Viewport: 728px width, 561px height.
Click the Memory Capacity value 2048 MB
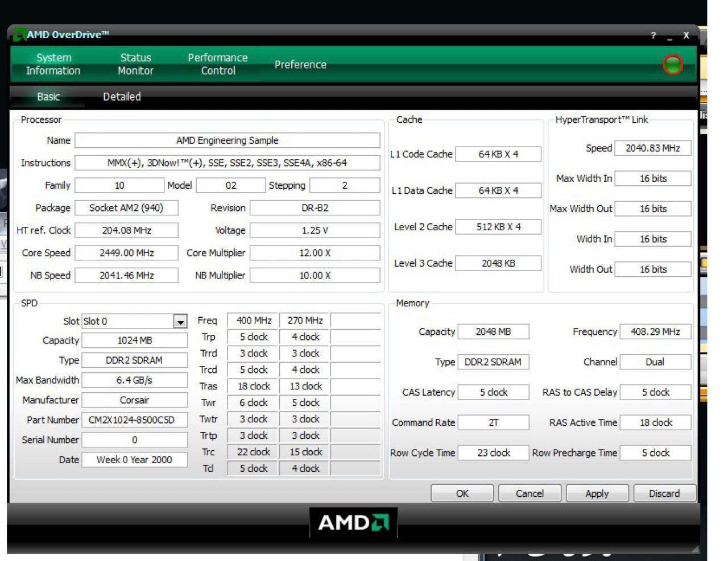click(x=493, y=331)
